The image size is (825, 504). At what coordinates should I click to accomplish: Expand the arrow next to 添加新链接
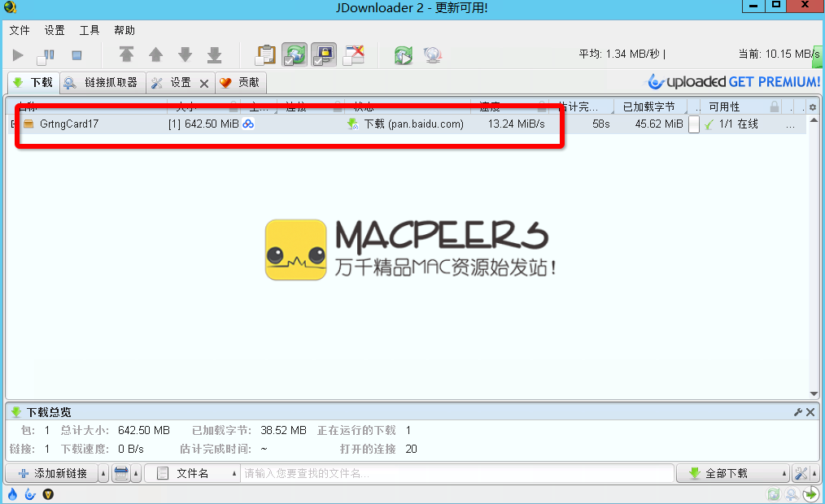point(103,474)
